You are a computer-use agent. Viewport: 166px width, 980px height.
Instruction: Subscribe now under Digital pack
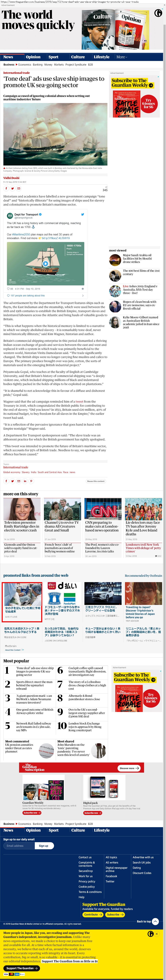93,813
